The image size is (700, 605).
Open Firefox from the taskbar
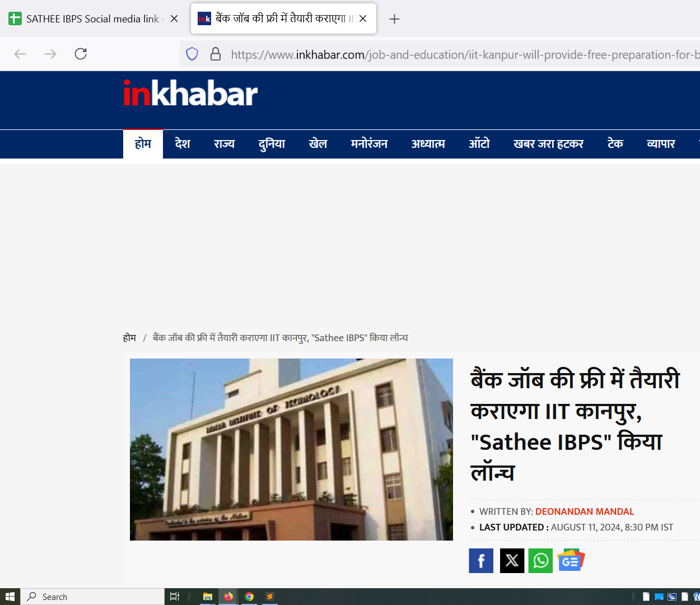[228, 597]
